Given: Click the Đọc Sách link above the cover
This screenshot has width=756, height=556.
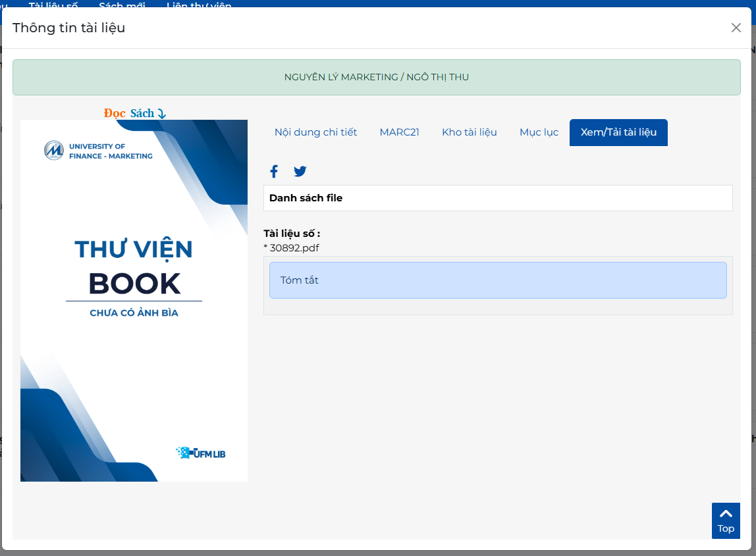Looking at the screenshot, I should click(x=134, y=113).
